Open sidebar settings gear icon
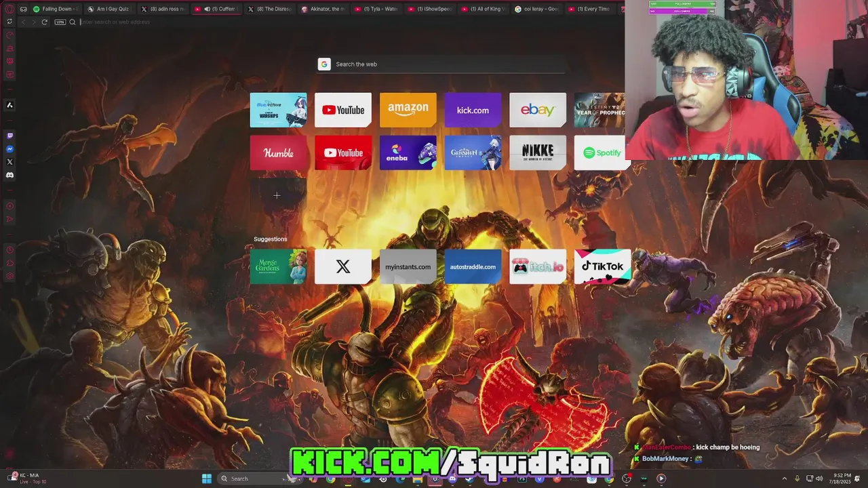868x488 pixels. tap(9, 276)
